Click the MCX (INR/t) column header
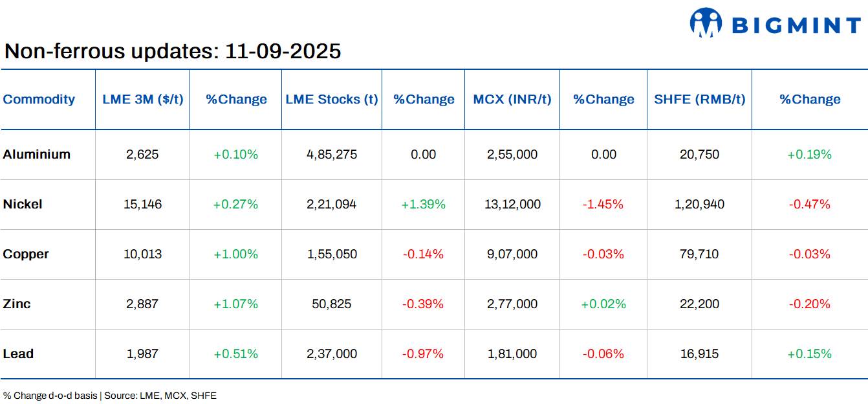The width and height of the screenshot is (868, 404). pyautogui.click(x=512, y=99)
